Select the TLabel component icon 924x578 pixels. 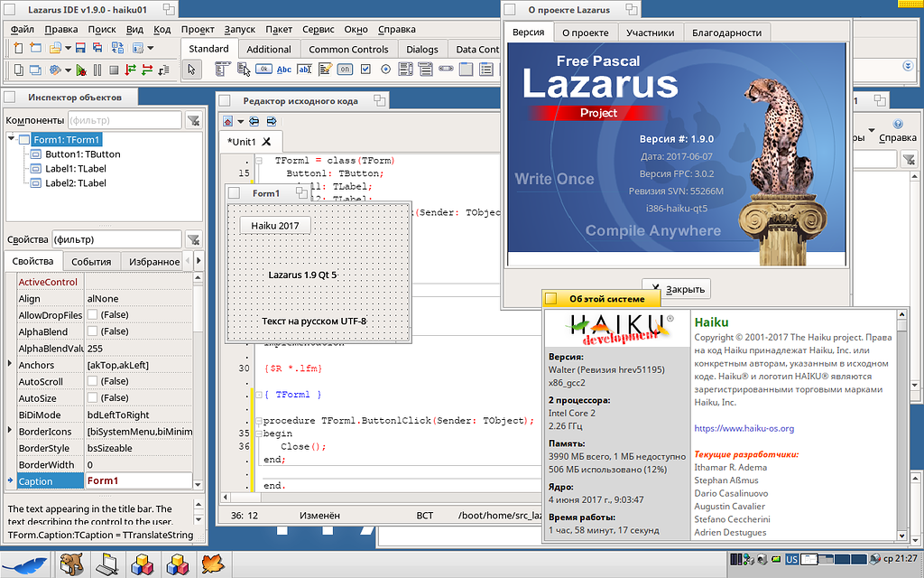pos(285,68)
